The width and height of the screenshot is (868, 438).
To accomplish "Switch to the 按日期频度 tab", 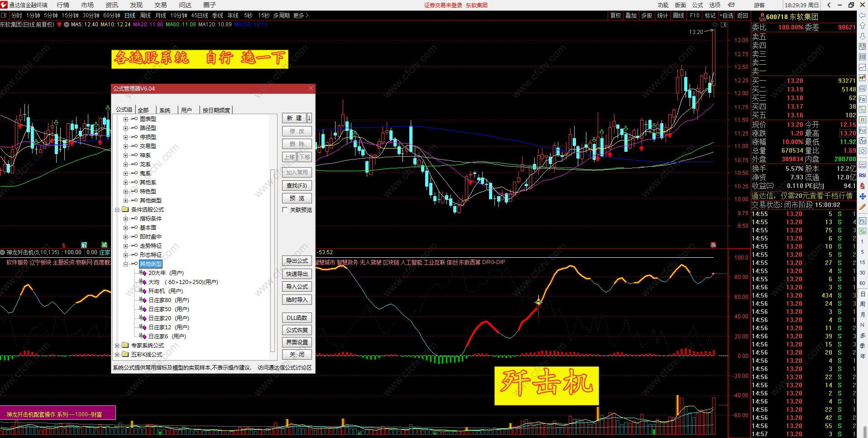I will point(216,110).
